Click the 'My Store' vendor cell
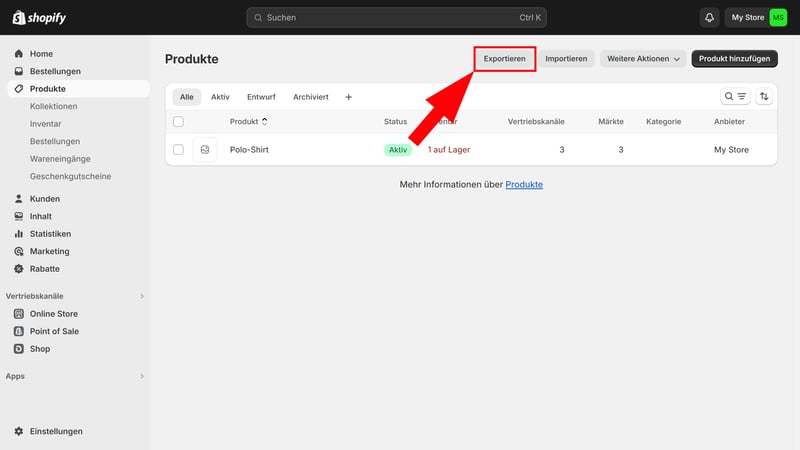This screenshot has width=800, height=450. pyautogui.click(x=731, y=149)
